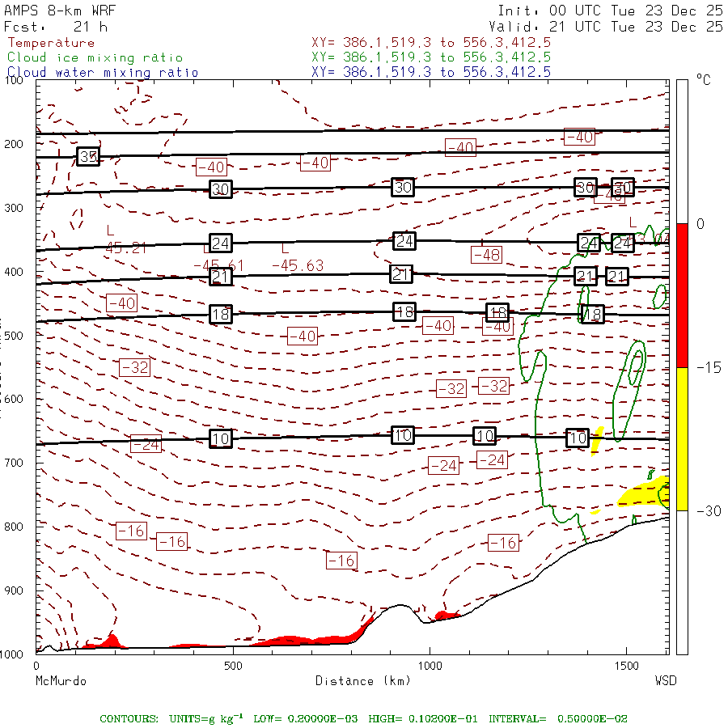Click the '°C' unit label above colorbar
The image size is (728, 728).
(x=704, y=80)
